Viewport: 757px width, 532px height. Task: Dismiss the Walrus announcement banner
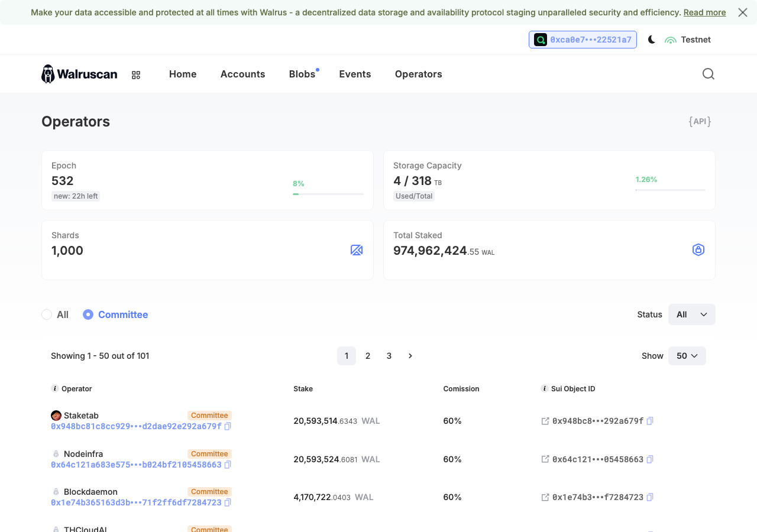(743, 12)
